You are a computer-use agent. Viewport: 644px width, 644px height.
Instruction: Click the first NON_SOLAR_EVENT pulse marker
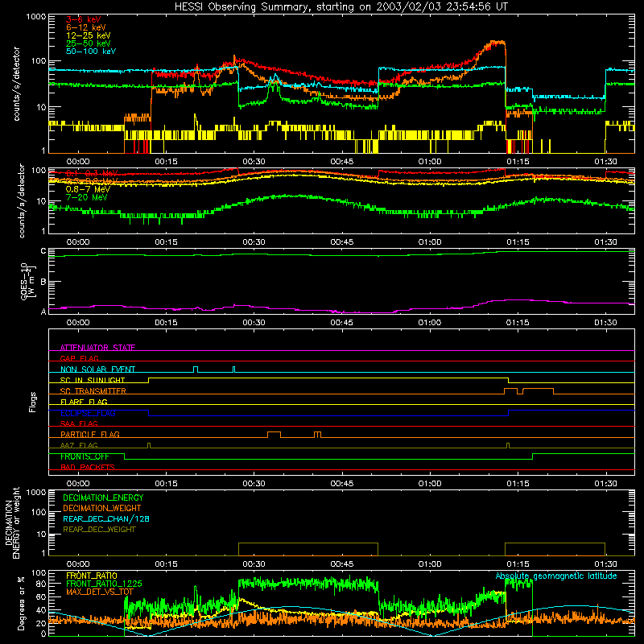196,369
